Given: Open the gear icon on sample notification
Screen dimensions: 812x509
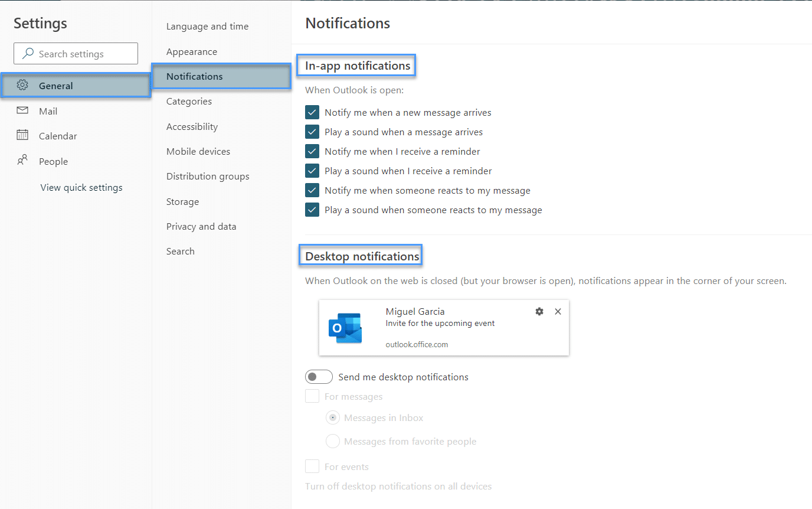Looking at the screenshot, I should pyautogui.click(x=539, y=311).
